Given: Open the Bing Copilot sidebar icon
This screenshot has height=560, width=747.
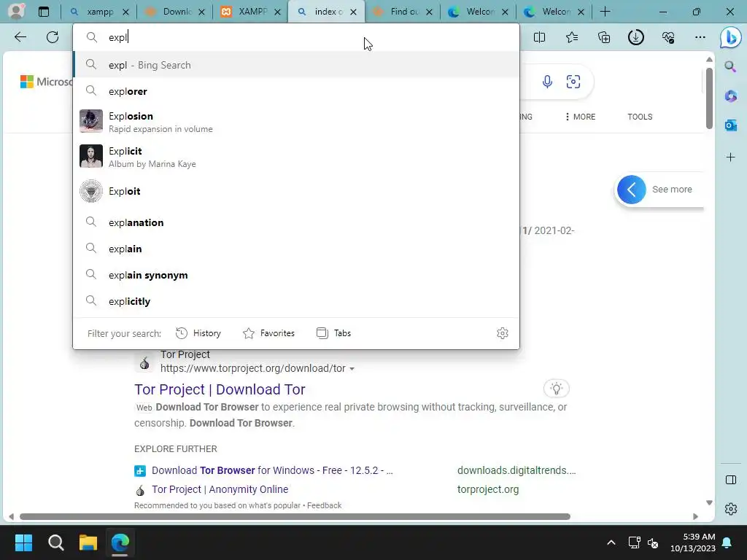Looking at the screenshot, I should (730, 38).
